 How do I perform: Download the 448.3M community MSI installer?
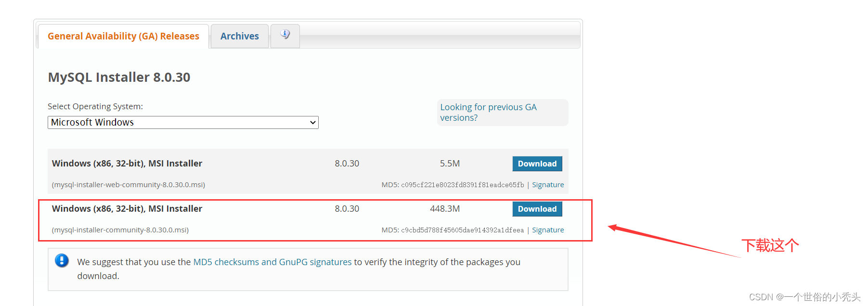(x=537, y=209)
